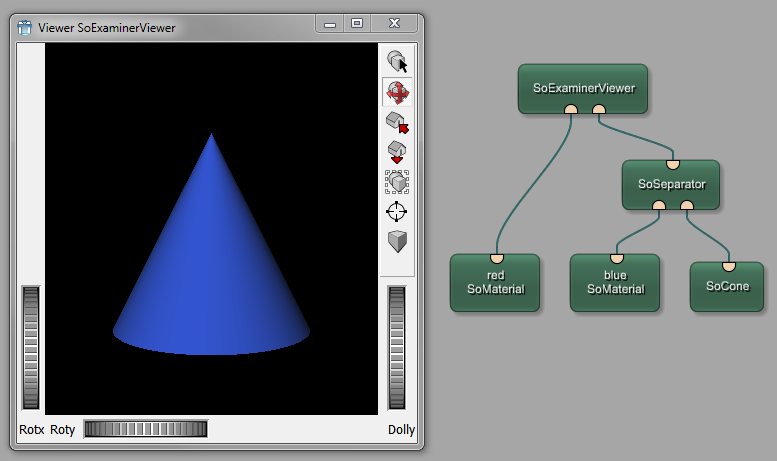Screen dimensions: 777x461
Task: Click the Dolly thumbwheel on right side
Action: 397,347
